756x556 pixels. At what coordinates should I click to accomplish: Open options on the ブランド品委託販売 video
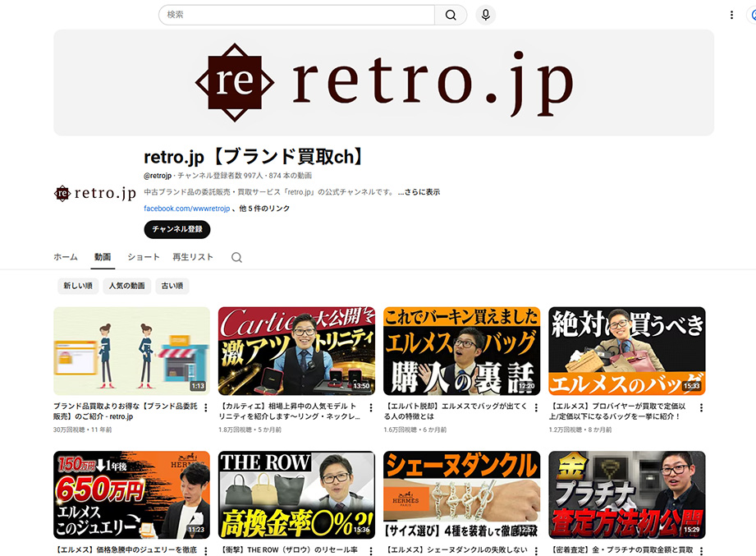[204, 407]
